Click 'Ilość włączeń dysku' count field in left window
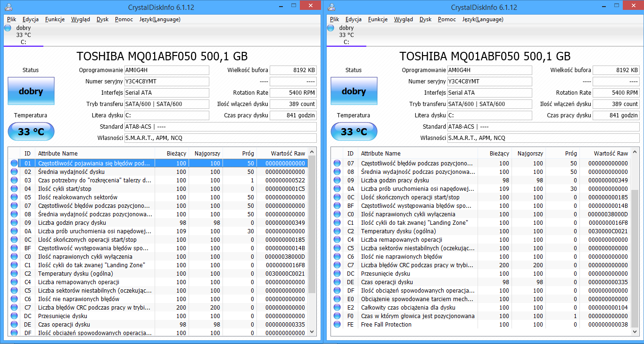The width and height of the screenshot is (644, 344). click(x=293, y=104)
